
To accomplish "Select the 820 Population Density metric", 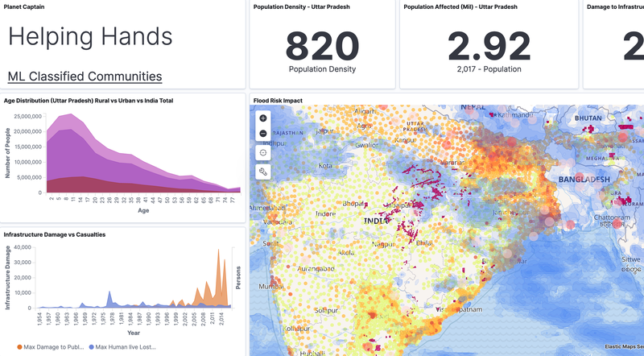I will click(324, 47).
